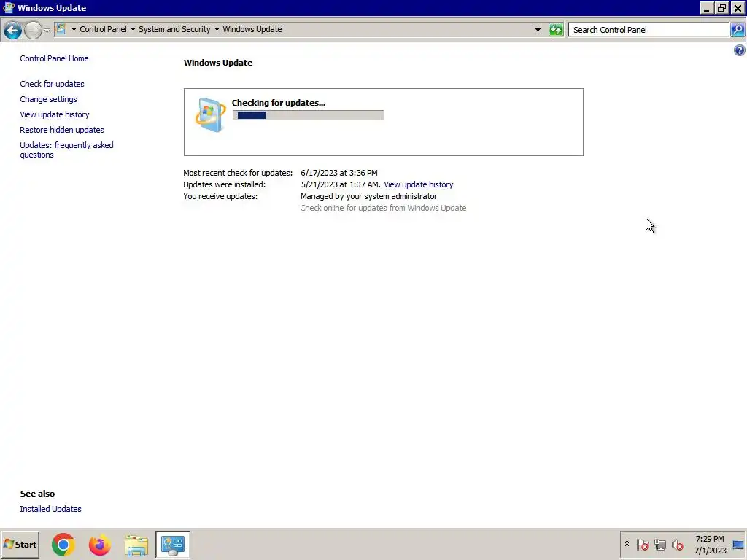Open Windows Explorer from the taskbar

pyautogui.click(x=136, y=545)
